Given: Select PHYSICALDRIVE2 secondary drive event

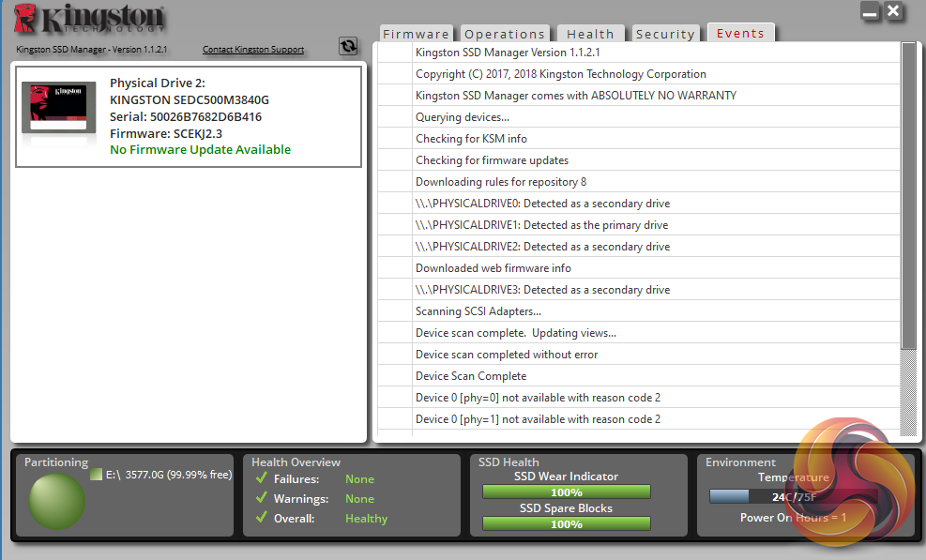Looking at the screenshot, I should (638, 247).
